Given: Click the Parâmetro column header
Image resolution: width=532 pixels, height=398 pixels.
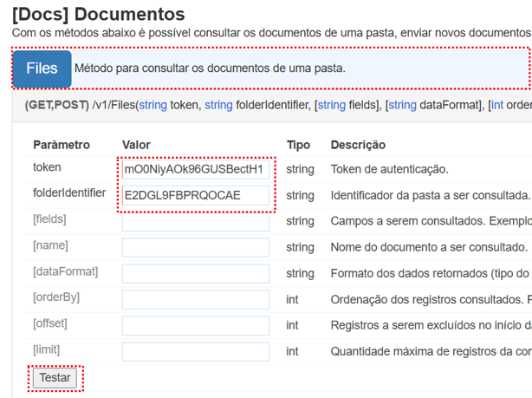Looking at the screenshot, I should [62, 145].
